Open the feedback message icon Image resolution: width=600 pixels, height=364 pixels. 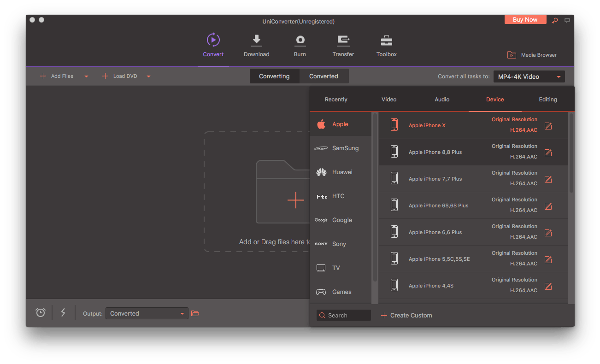[x=567, y=20]
